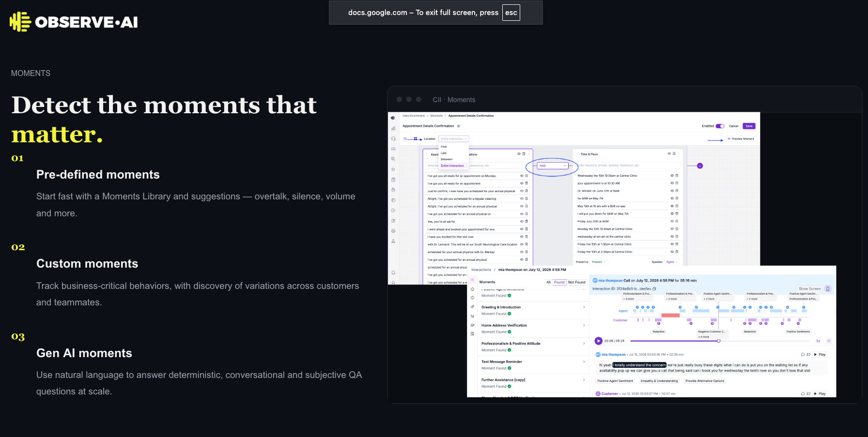
Task: Click the Save button
Action: tap(749, 126)
